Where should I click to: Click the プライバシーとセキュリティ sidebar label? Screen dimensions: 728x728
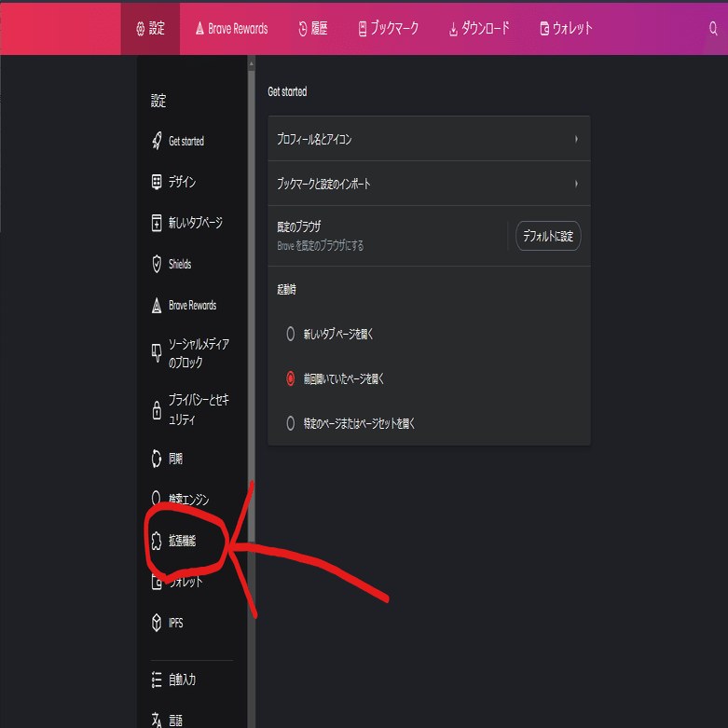point(199,409)
